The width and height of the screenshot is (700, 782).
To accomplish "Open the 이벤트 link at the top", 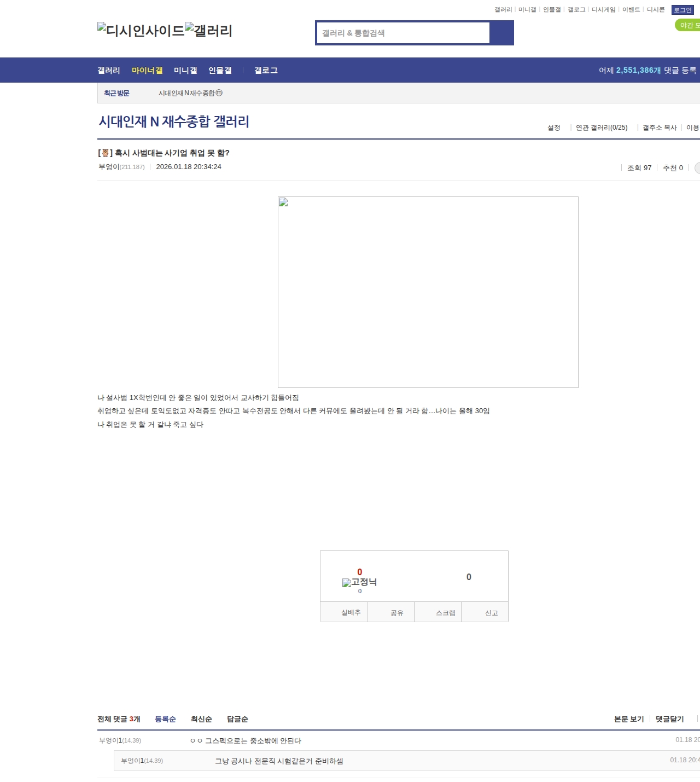I will point(631,10).
